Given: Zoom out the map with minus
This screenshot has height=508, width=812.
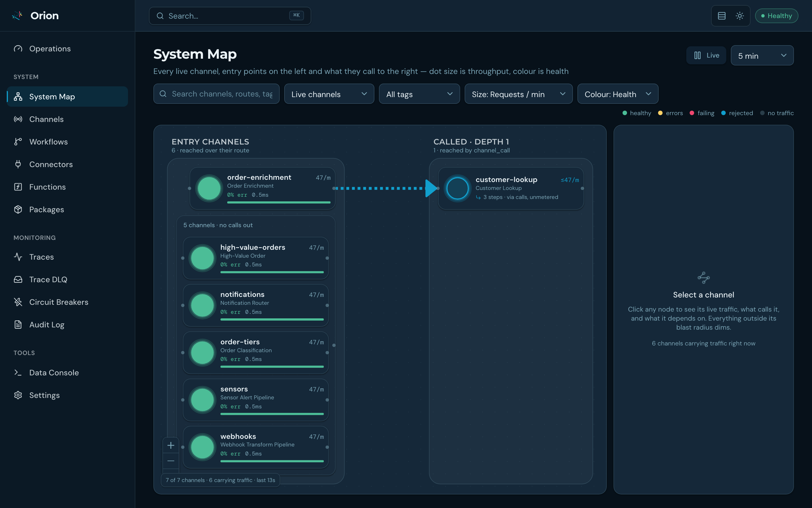Looking at the screenshot, I should (x=171, y=461).
